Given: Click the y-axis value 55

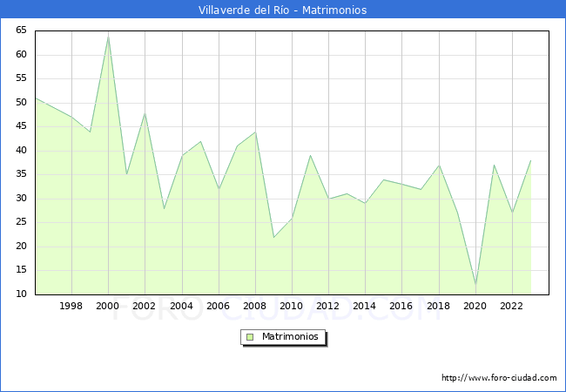Looking at the screenshot, I should point(21,78).
